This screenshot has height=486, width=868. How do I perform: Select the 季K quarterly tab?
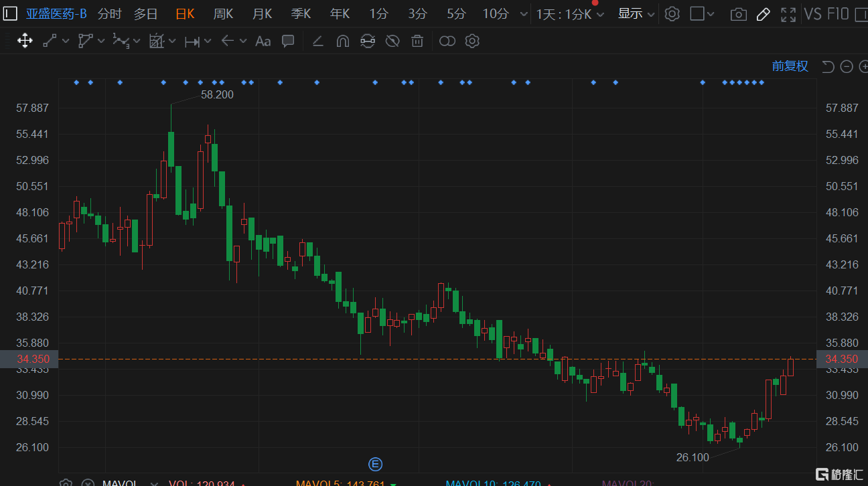coord(301,13)
